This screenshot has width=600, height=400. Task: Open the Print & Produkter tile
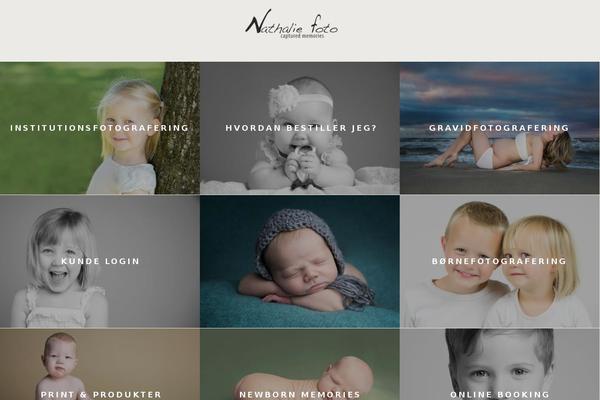[101, 394]
